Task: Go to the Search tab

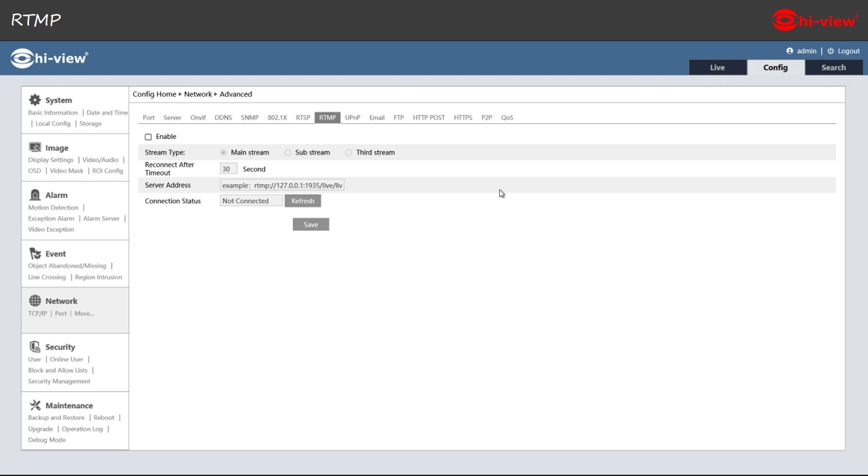Action: 833,68
